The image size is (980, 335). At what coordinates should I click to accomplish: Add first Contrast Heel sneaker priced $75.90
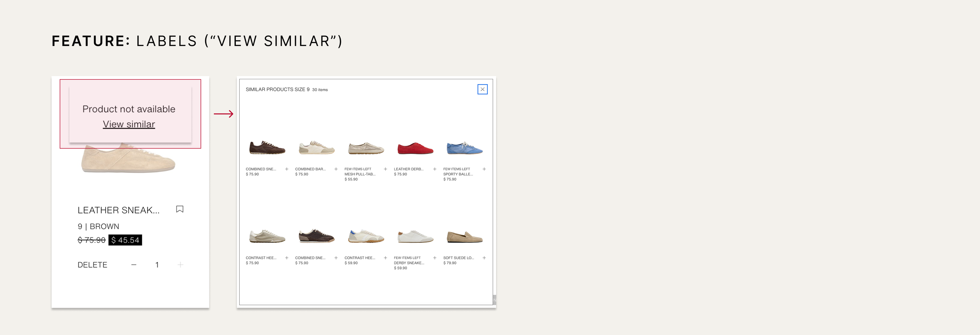[286, 258]
